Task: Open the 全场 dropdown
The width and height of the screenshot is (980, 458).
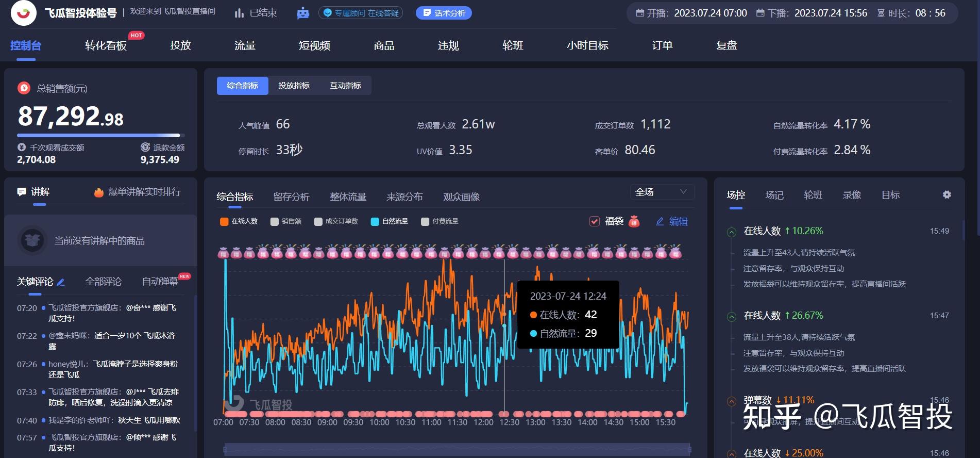Action: 662,192
